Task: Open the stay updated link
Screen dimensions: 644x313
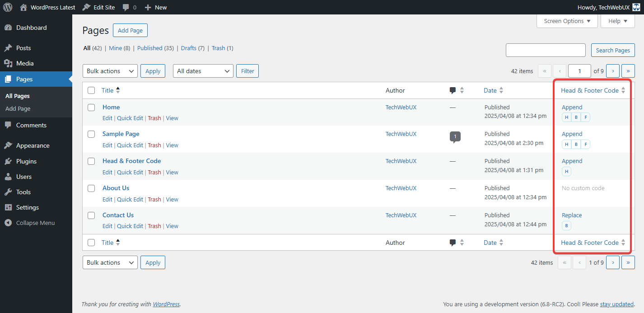Action: 616,304
